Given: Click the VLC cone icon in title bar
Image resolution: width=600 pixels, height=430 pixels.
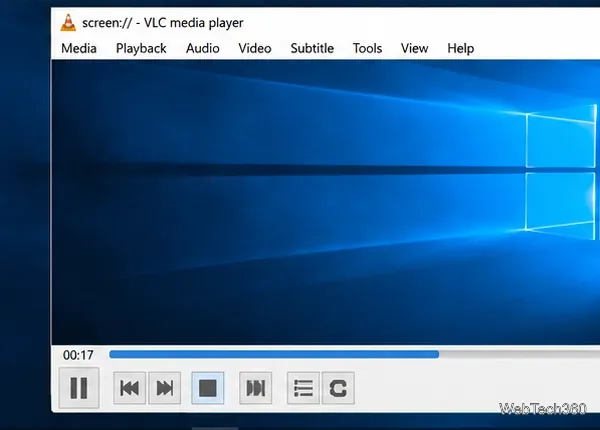Looking at the screenshot, I should (68, 23).
